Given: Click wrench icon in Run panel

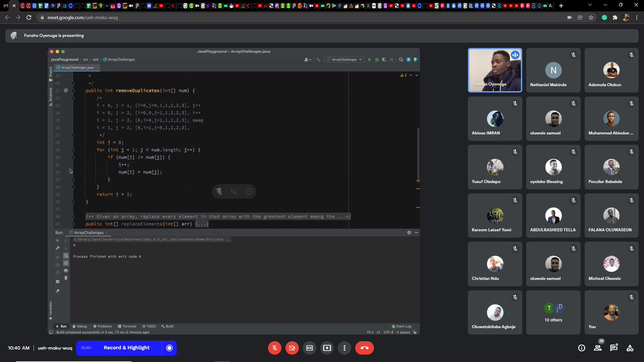Looking at the screenshot, I should coord(57,248).
